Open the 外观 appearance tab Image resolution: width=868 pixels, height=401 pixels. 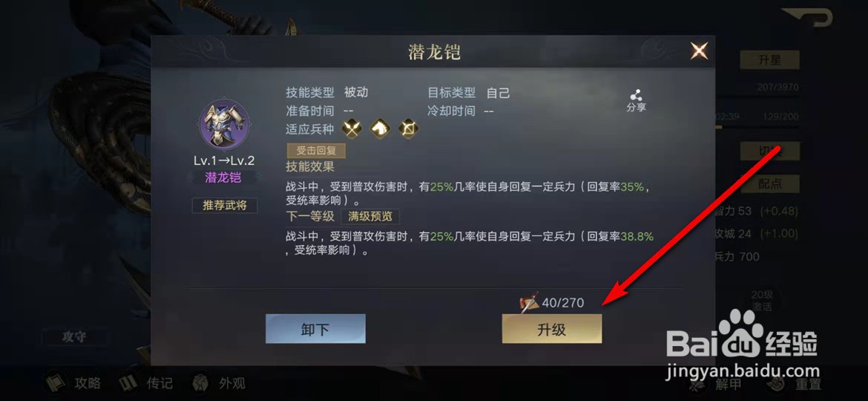(218, 382)
